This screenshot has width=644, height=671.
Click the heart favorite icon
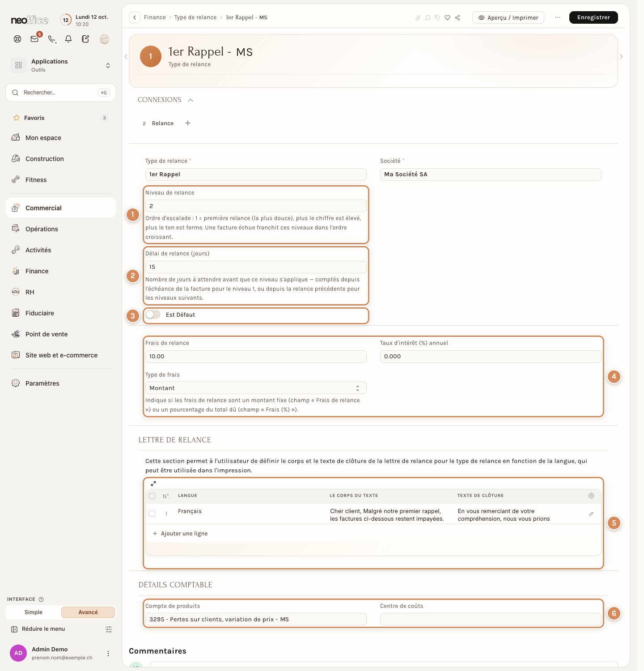[x=447, y=17]
